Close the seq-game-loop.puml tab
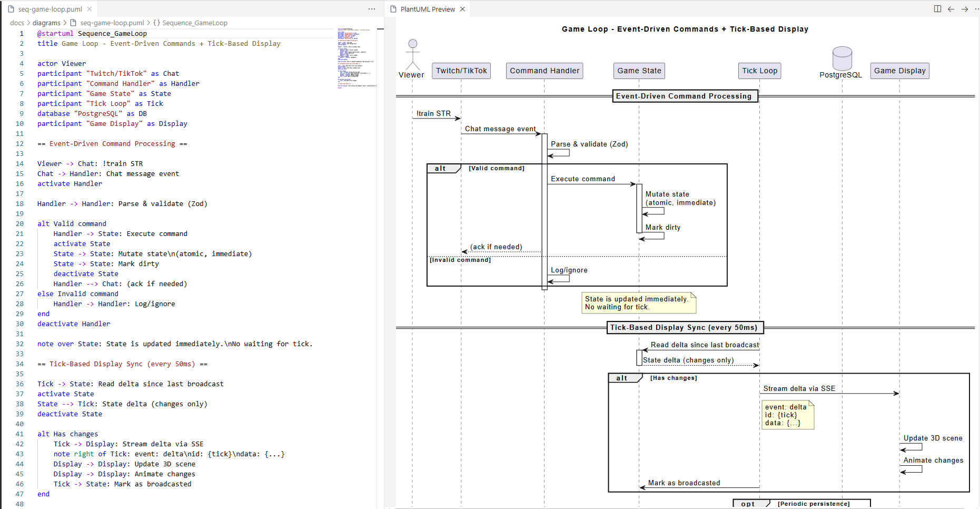The image size is (980, 509). pos(90,9)
